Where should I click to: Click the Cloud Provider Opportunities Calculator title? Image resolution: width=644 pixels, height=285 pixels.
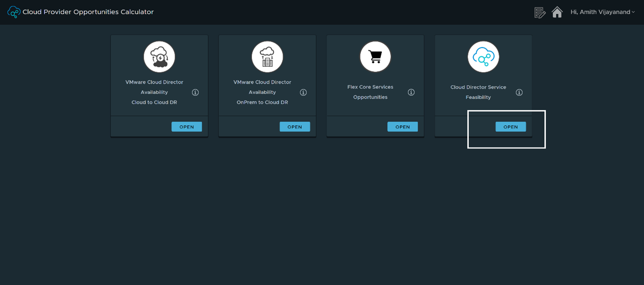[x=88, y=12]
